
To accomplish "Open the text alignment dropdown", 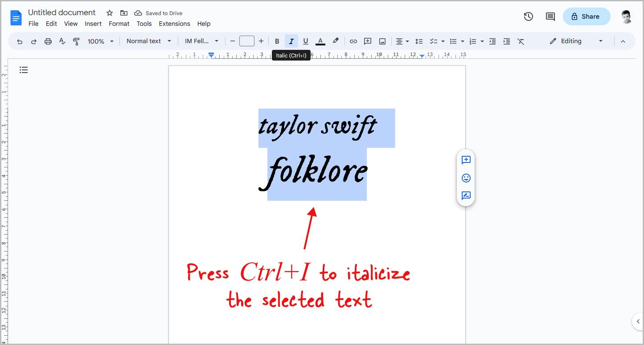I will coord(402,41).
